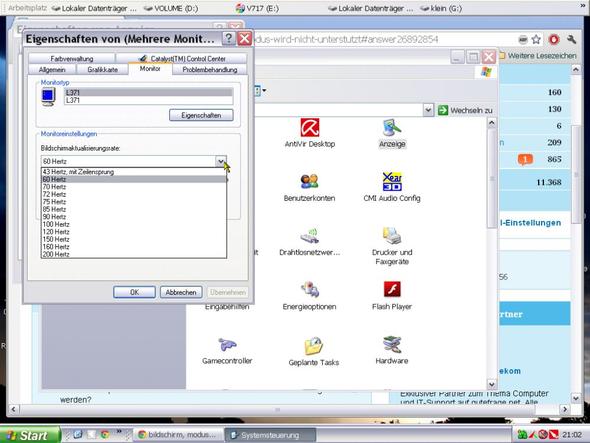The height and width of the screenshot is (443, 590).
Task: Switch to the Allgemein tab
Action: [x=52, y=70]
